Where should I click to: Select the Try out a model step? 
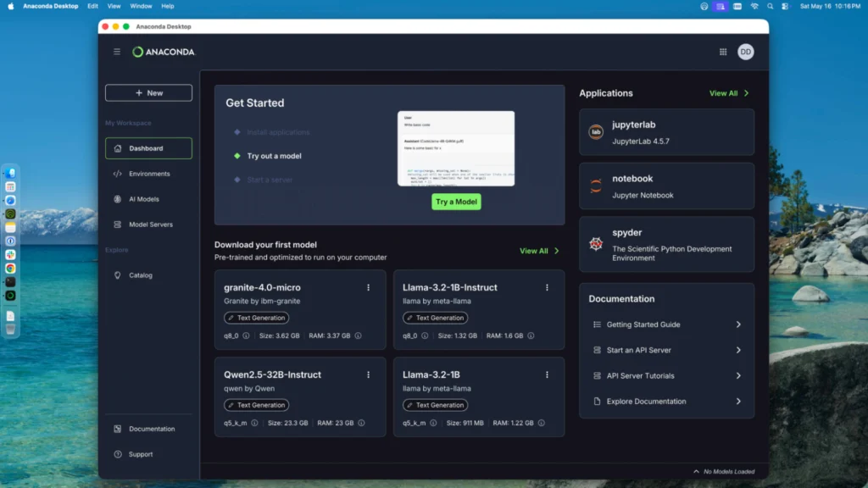pos(274,156)
